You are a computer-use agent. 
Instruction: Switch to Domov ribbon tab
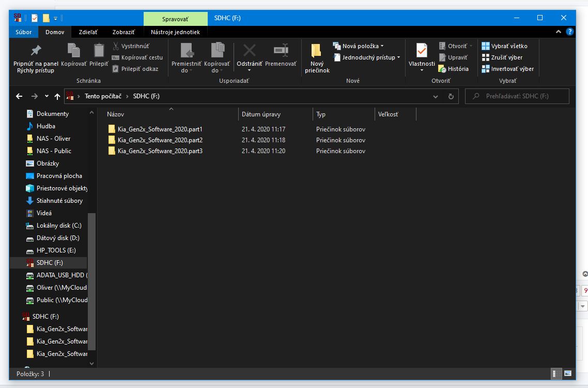(55, 32)
